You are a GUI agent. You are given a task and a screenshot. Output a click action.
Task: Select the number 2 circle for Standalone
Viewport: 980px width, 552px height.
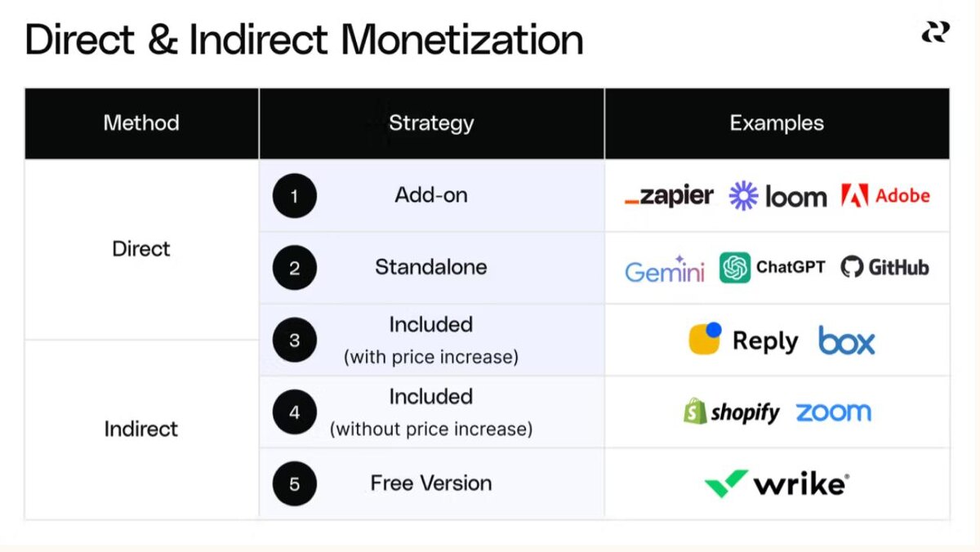pos(294,268)
